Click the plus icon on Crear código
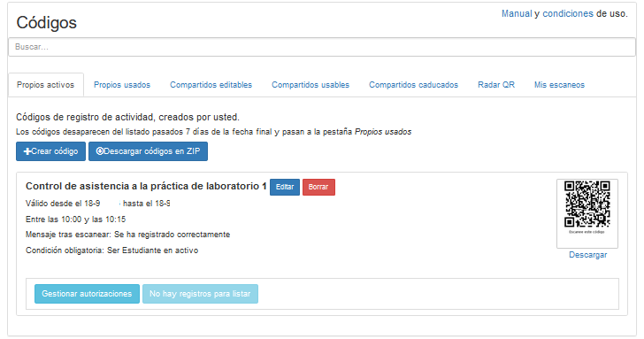644x339 pixels. (x=27, y=151)
